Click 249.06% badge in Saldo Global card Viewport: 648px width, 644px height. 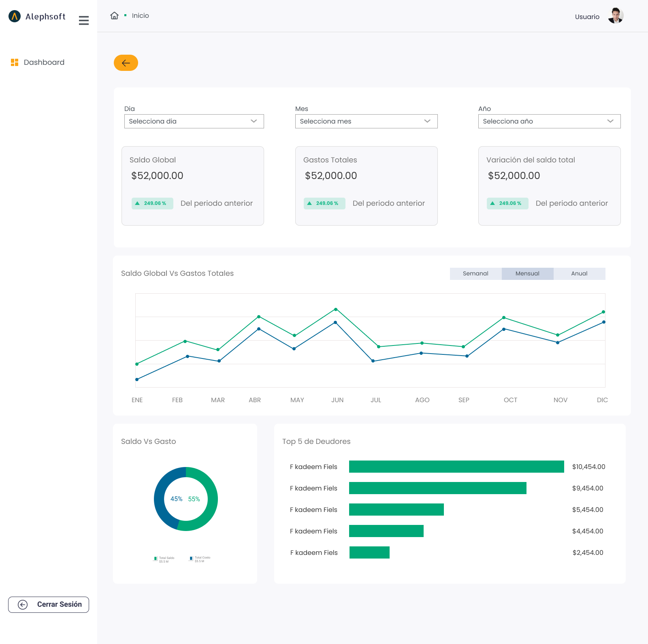tap(152, 203)
